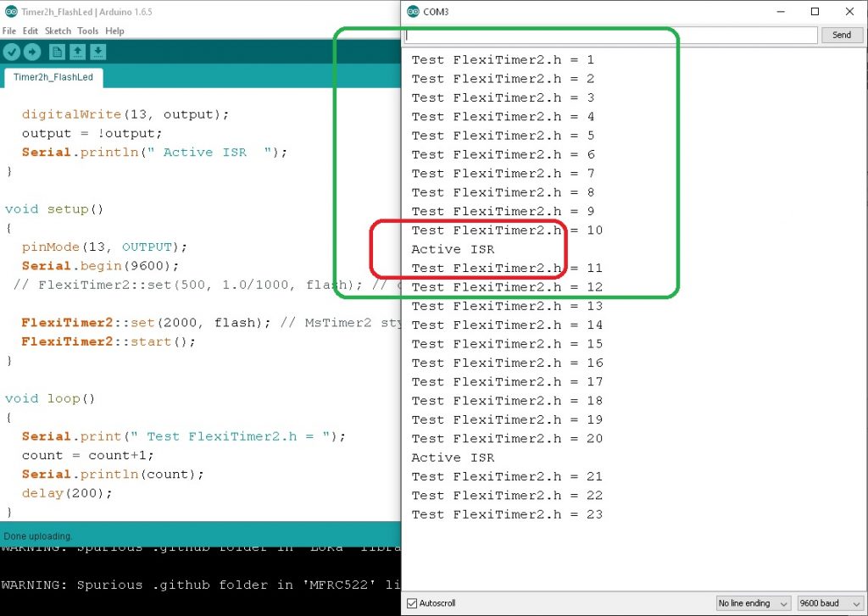Click the 'Test FlexiTimer2.h = 1' output line
This screenshot has height=616, width=868.
[x=503, y=60]
